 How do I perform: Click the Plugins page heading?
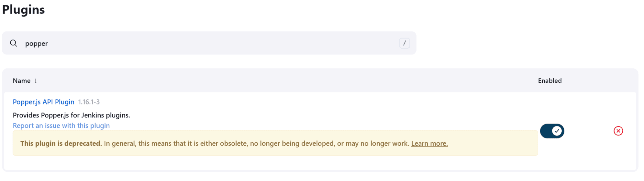23,10
